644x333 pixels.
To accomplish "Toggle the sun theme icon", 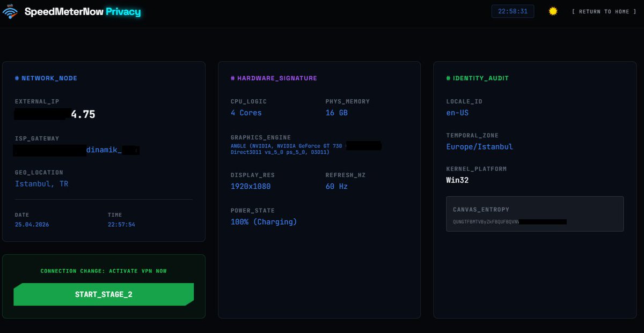I will [x=553, y=11].
